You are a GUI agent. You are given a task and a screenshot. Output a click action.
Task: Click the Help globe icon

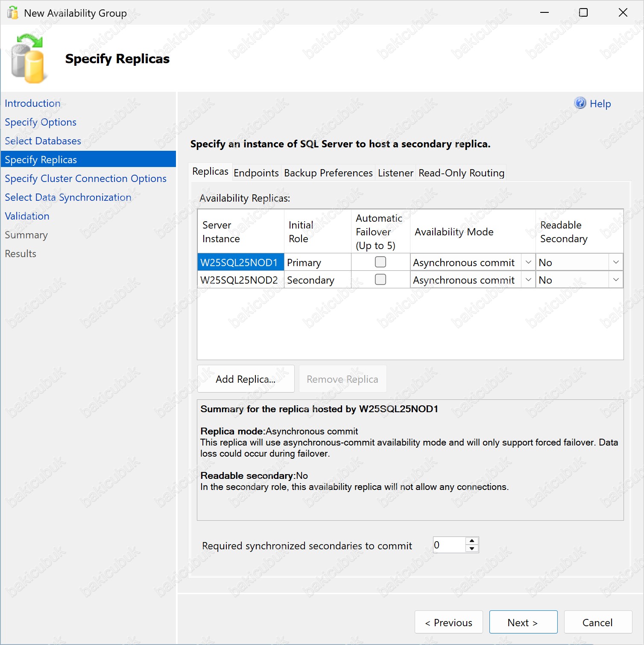coord(580,103)
